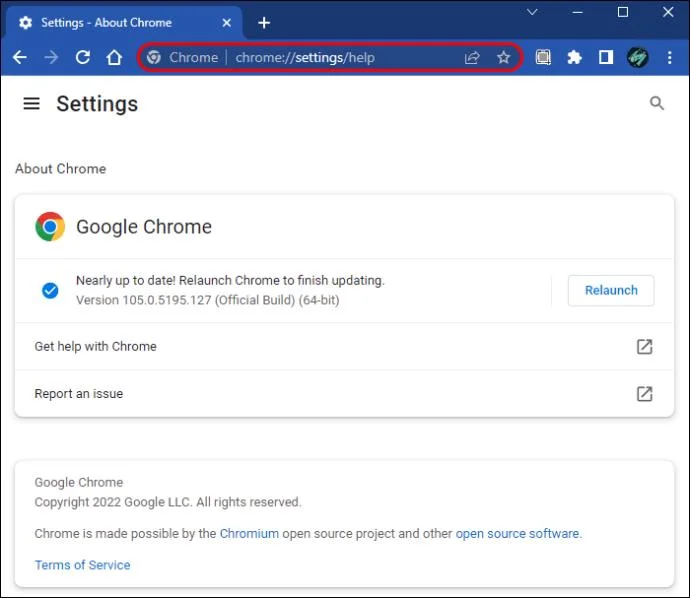This screenshot has height=598, width=690.
Task: Click the forward navigation arrow
Action: [x=51, y=57]
